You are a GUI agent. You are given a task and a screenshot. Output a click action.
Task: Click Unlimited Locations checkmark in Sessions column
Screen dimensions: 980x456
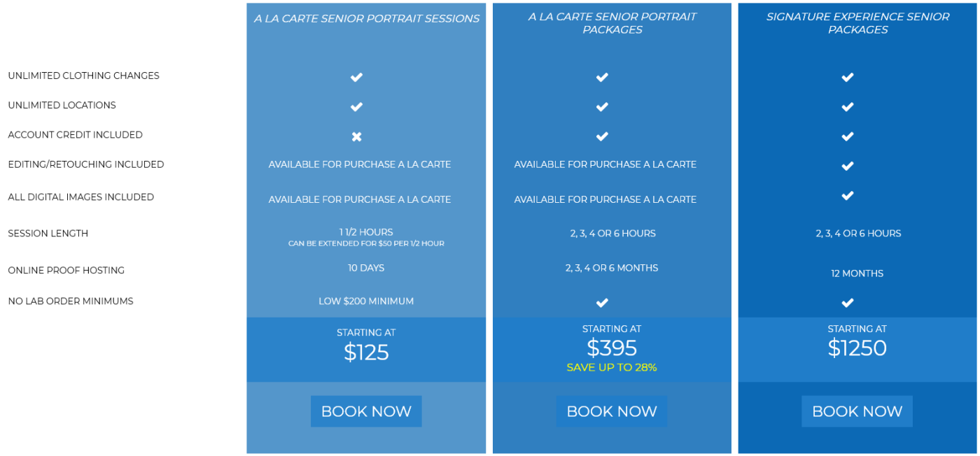(x=356, y=107)
